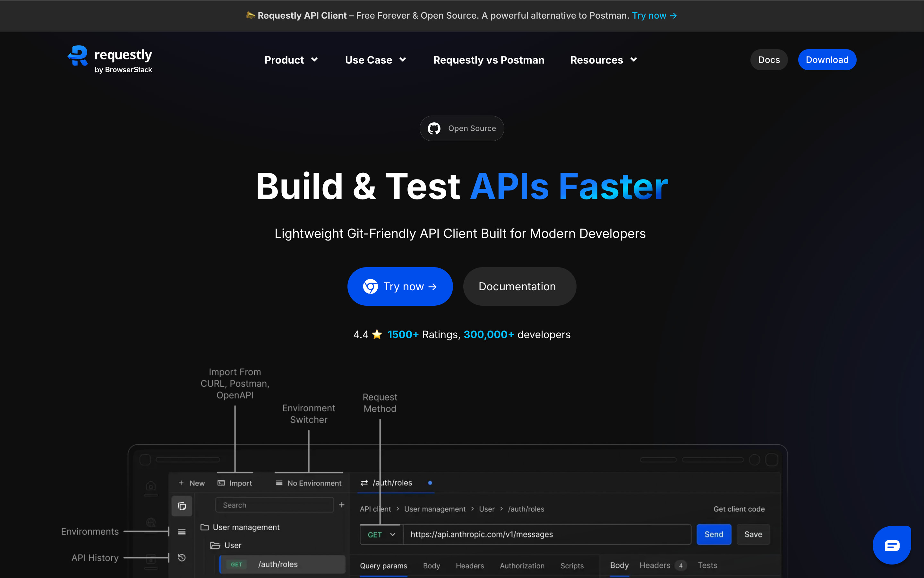This screenshot has width=924, height=578.
Task: Click the Requestly logo in the navbar
Action: coord(110,60)
